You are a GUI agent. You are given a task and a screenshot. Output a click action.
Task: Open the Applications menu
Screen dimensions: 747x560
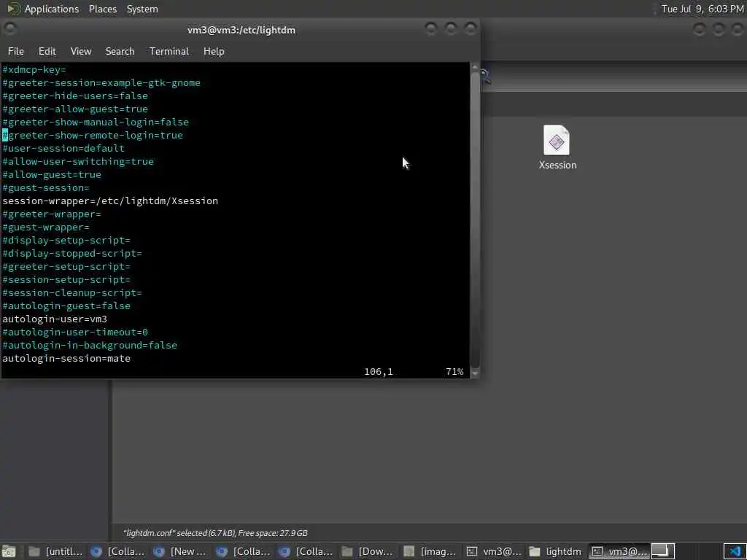point(52,9)
